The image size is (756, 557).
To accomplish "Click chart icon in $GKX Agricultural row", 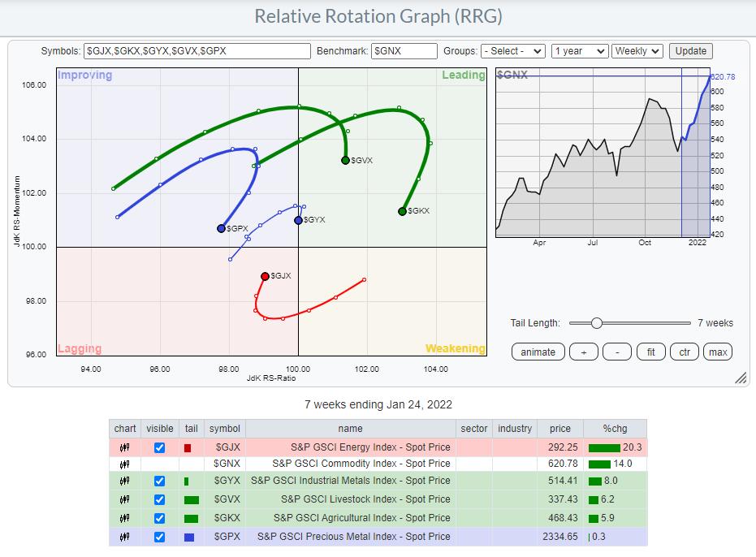I will pyautogui.click(x=125, y=518).
